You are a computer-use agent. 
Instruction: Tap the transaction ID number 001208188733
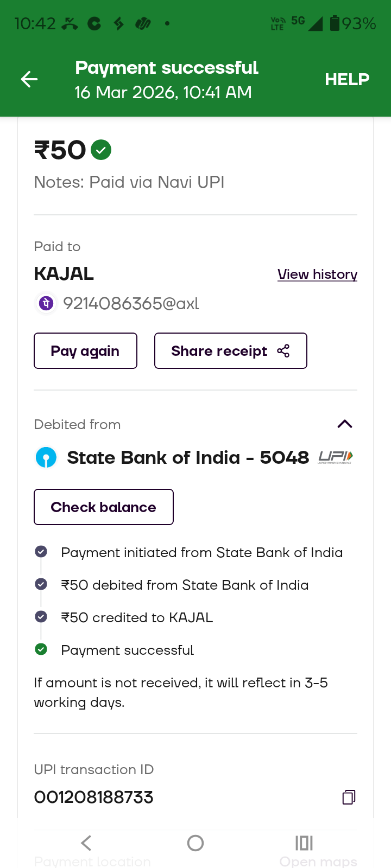point(94,797)
